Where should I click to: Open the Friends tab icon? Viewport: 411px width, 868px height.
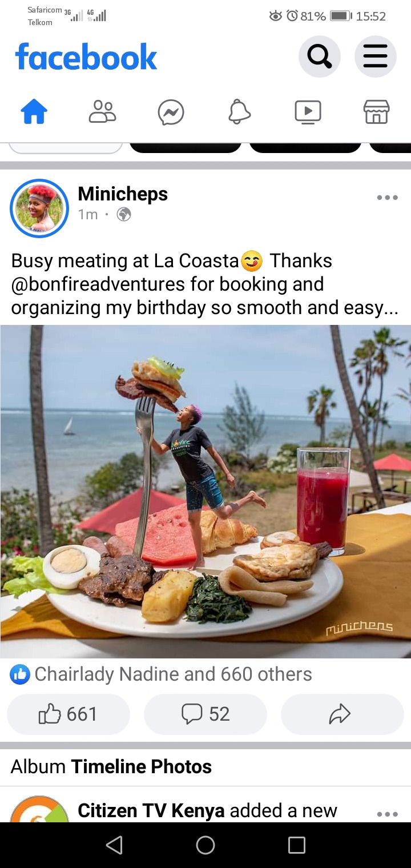pyautogui.click(x=103, y=112)
